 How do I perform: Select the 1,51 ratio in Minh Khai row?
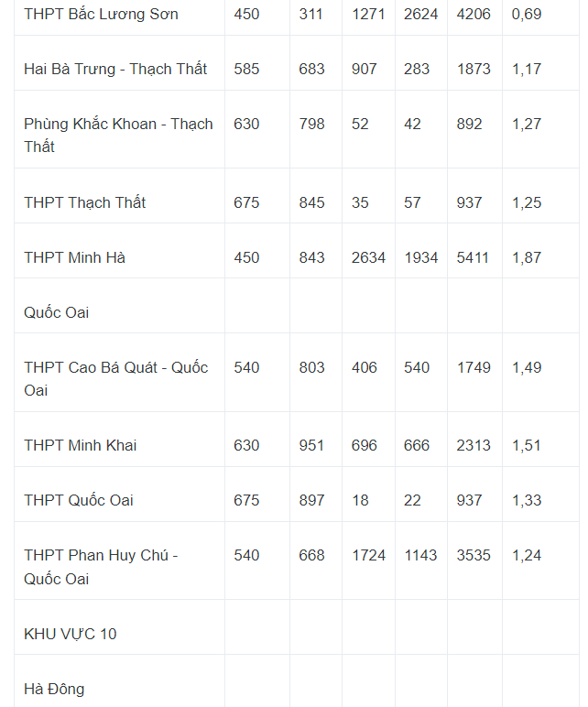click(527, 445)
